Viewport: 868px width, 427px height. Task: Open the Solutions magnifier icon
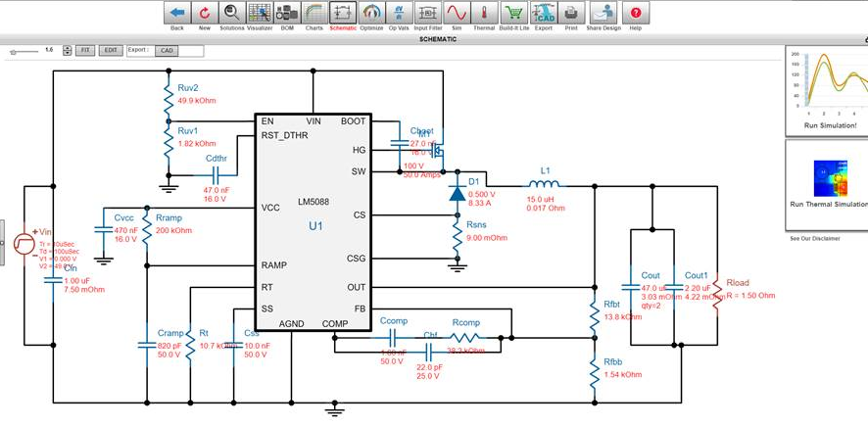[x=232, y=14]
